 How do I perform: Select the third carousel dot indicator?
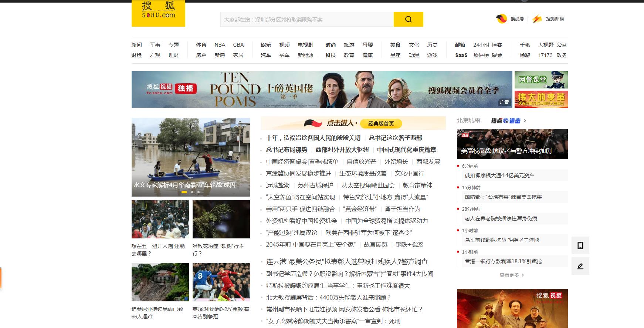pyautogui.click(x=199, y=192)
